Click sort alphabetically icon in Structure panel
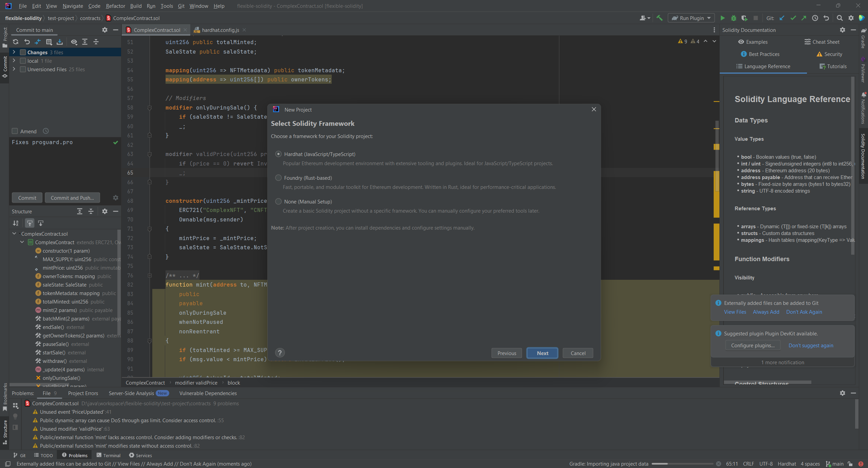Screen dimensions: 868x468 coord(16,223)
